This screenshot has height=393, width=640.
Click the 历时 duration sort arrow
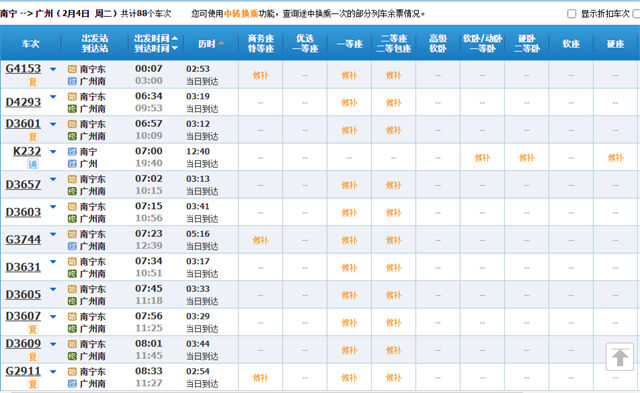pos(221,43)
